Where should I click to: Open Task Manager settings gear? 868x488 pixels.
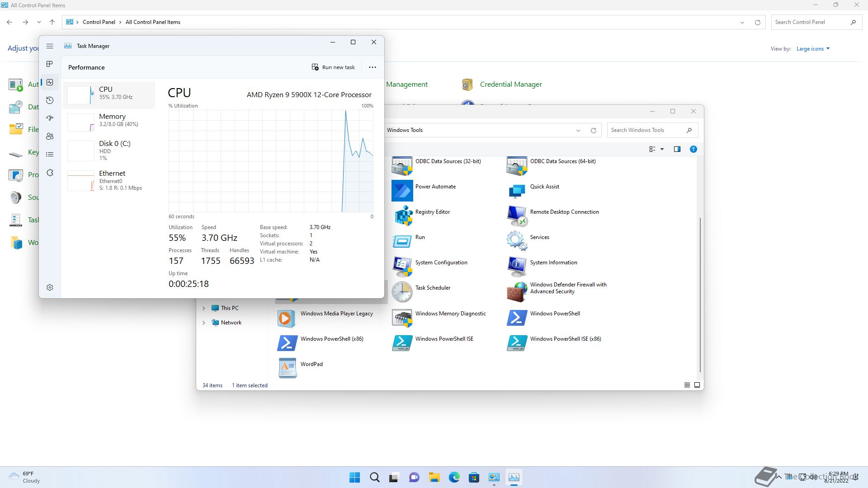coord(50,287)
